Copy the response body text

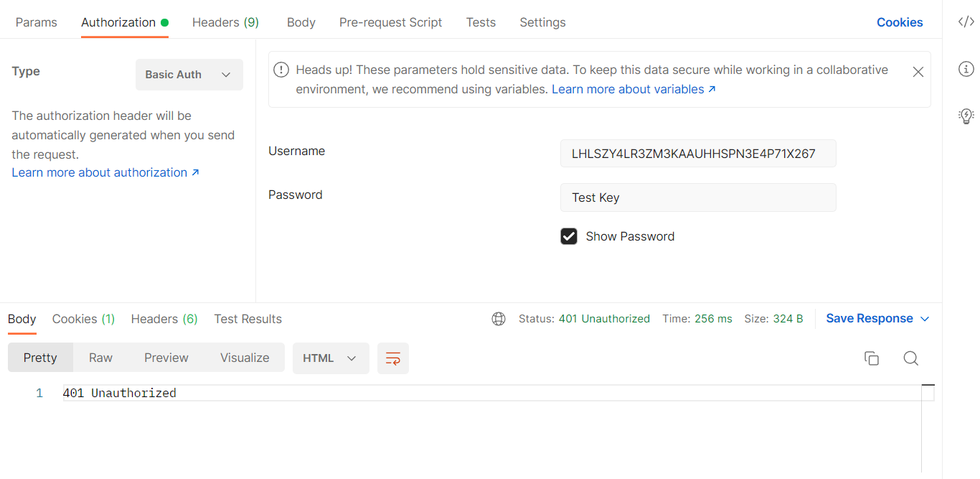point(872,358)
